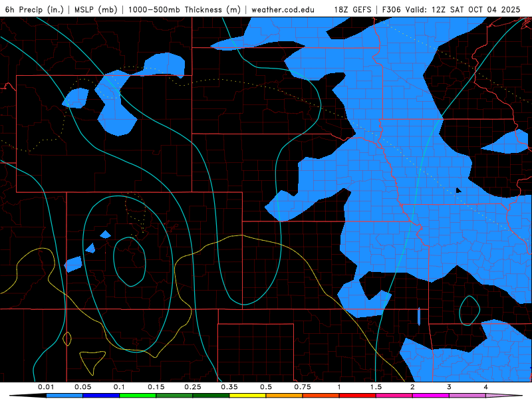The width and height of the screenshot is (532, 399).
Task: Click the violet 3–4 legend swatch
Action: (467, 396)
